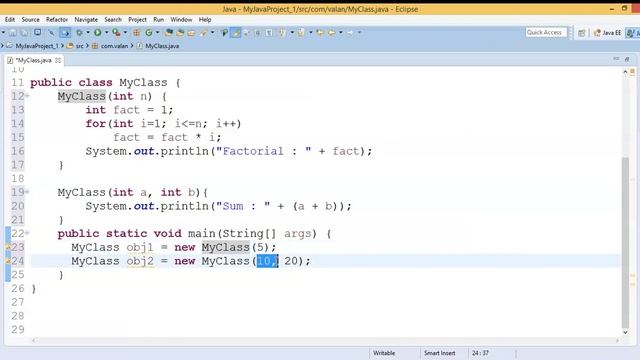Viewport: 640px width, 360px height.
Task: Click the warning marker on line 24
Action: [8, 261]
